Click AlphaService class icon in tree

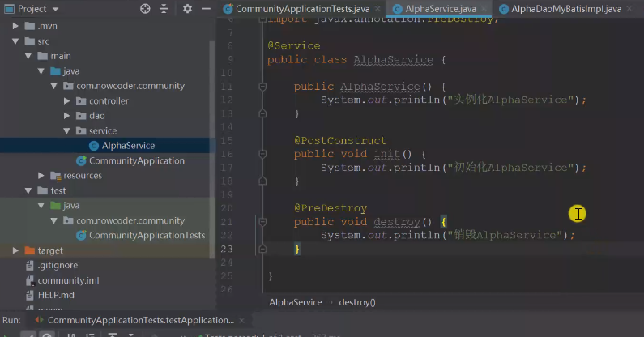coord(94,146)
